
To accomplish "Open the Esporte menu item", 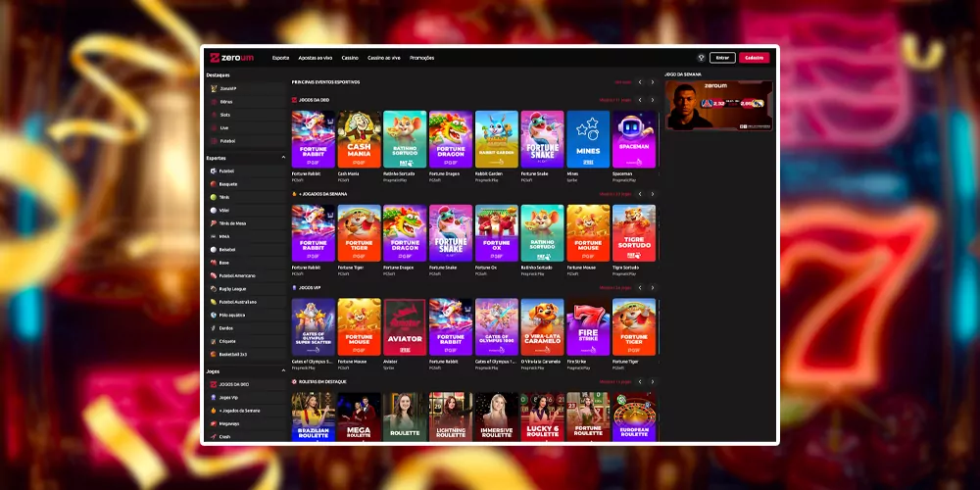I will (280, 58).
